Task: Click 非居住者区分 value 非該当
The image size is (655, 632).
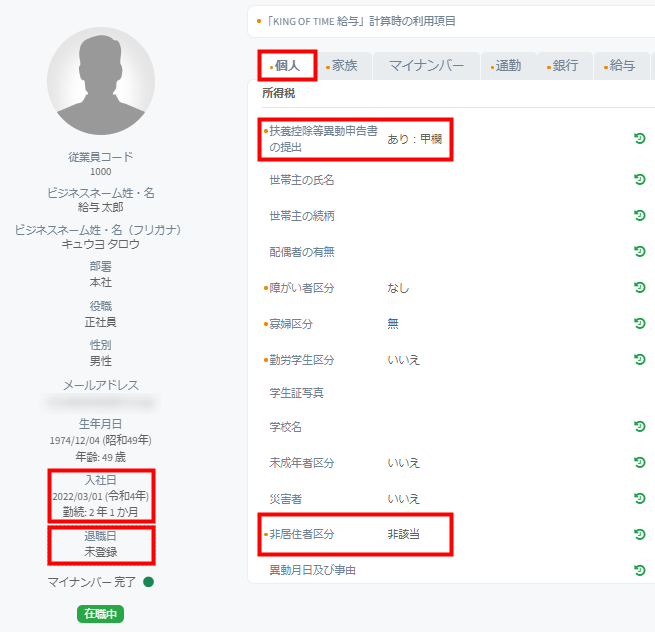Action: 403,534
